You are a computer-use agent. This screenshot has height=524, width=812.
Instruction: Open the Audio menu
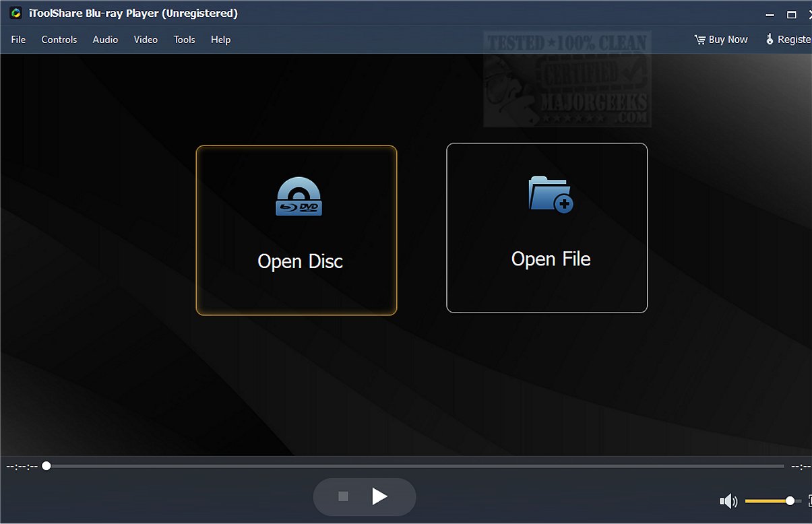pos(105,40)
